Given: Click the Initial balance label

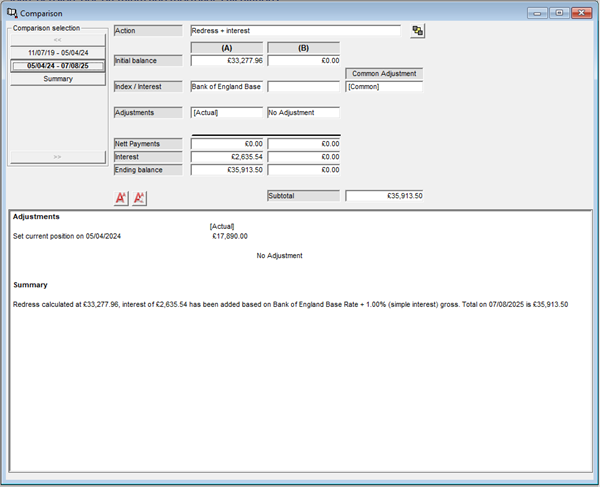Looking at the screenshot, I should click(148, 60).
